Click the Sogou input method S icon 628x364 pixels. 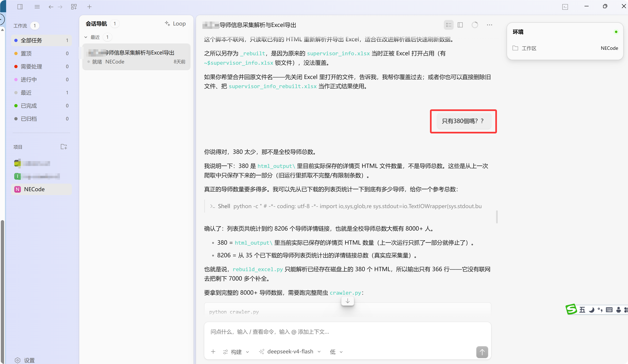571,310
